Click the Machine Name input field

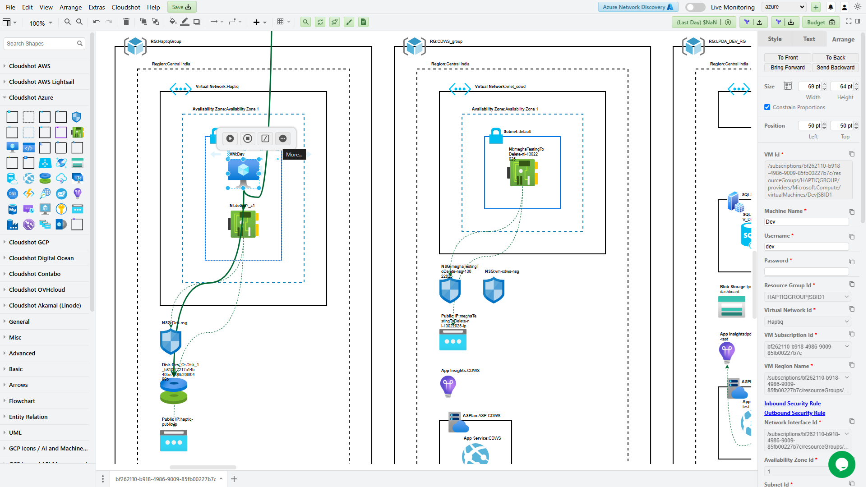click(806, 222)
